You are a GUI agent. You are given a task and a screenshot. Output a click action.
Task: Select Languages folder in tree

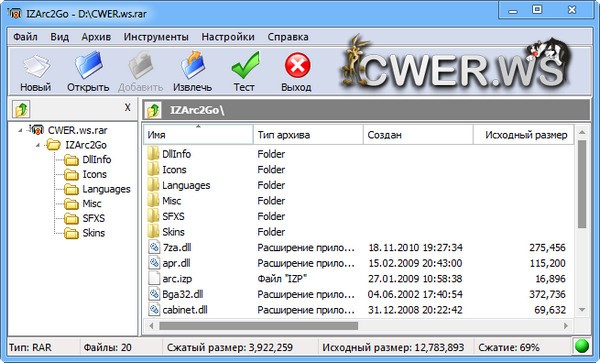[106, 189]
